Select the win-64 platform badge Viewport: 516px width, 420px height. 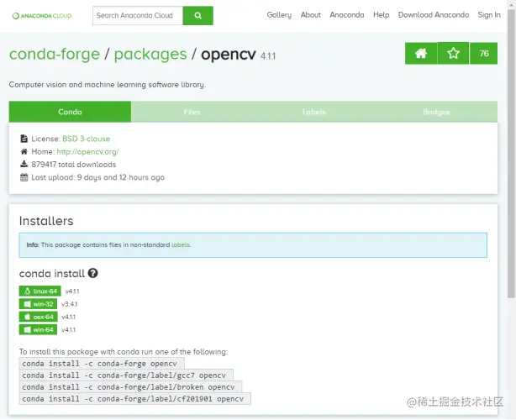click(x=38, y=329)
